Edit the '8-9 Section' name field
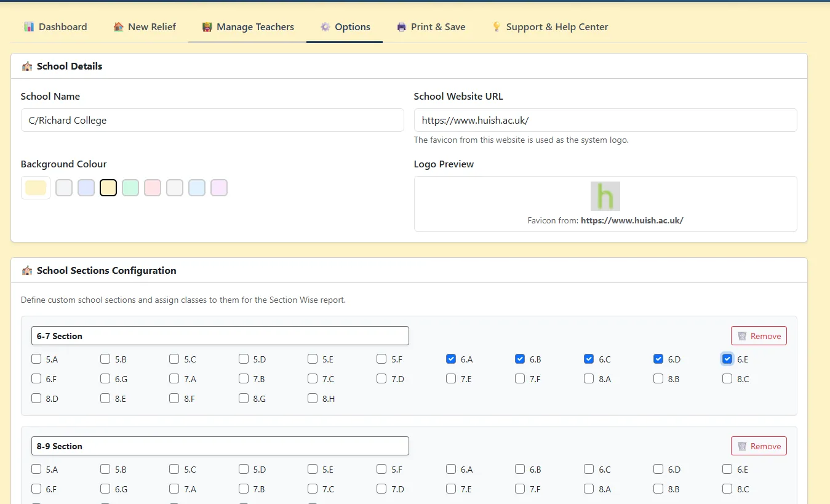Screen dimensions: 830x504 tap(220, 446)
